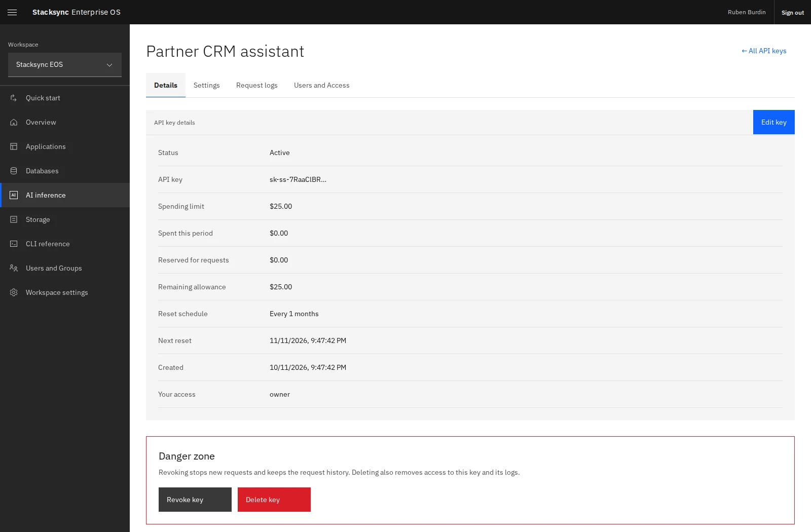811x532 pixels.
Task: Go to Users and Access tab
Action: pos(322,85)
